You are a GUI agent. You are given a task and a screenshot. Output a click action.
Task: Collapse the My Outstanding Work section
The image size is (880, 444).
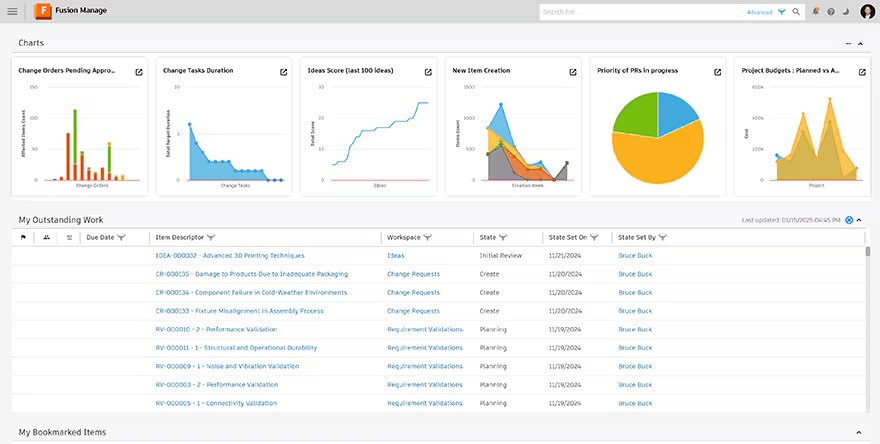[x=860, y=219]
